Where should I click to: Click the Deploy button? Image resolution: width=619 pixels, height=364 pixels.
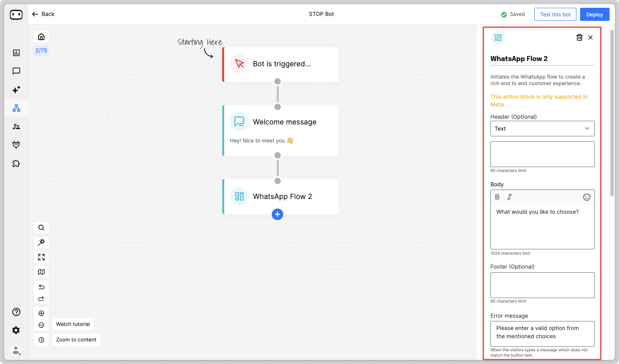pos(594,14)
